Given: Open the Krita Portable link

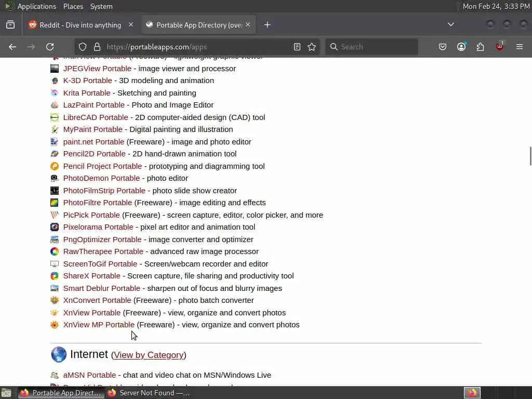Looking at the screenshot, I should [87, 93].
